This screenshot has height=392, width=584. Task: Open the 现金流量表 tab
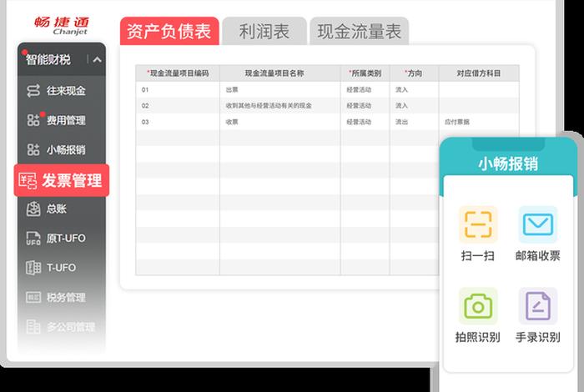coord(360,31)
